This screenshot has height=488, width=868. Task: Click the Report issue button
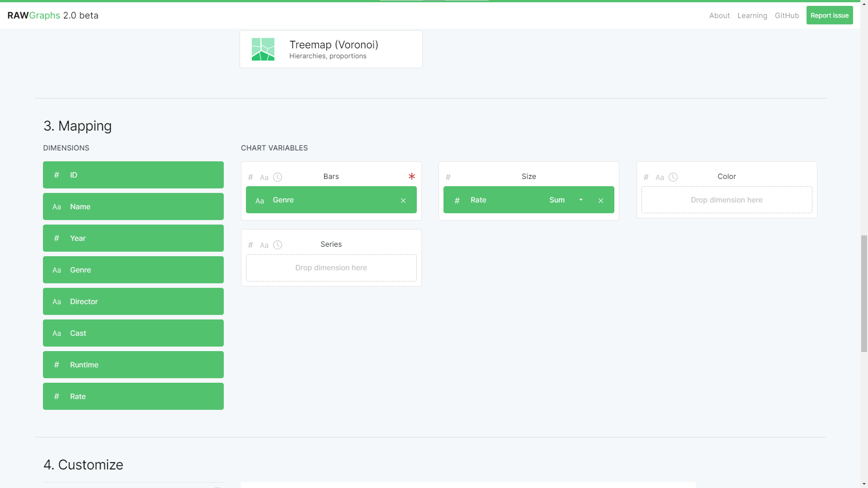click(830, 15)
